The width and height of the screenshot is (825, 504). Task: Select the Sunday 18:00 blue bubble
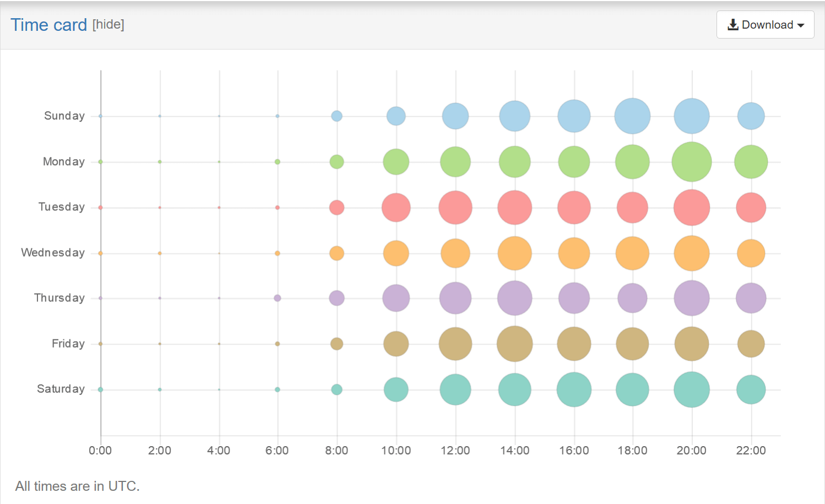(632, 116)
